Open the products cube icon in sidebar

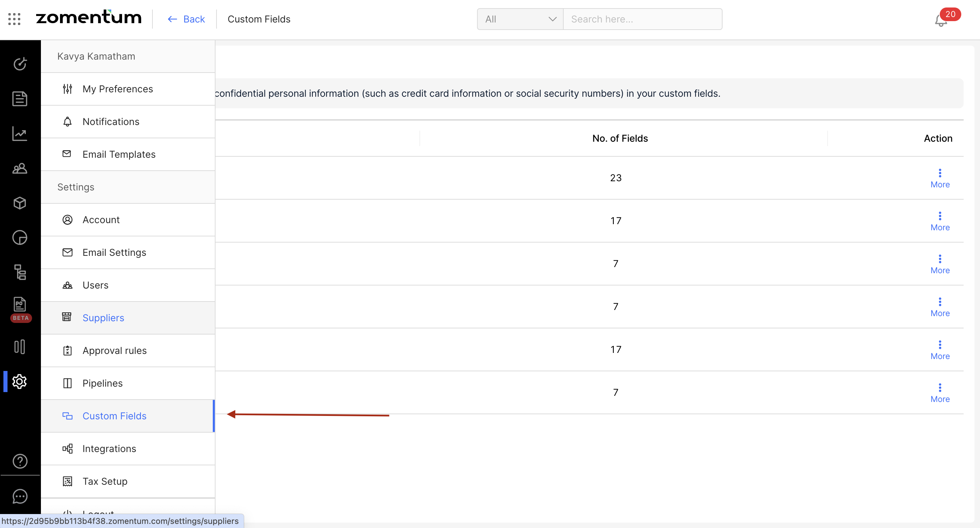pyautogui.click(x=20, y=203)
